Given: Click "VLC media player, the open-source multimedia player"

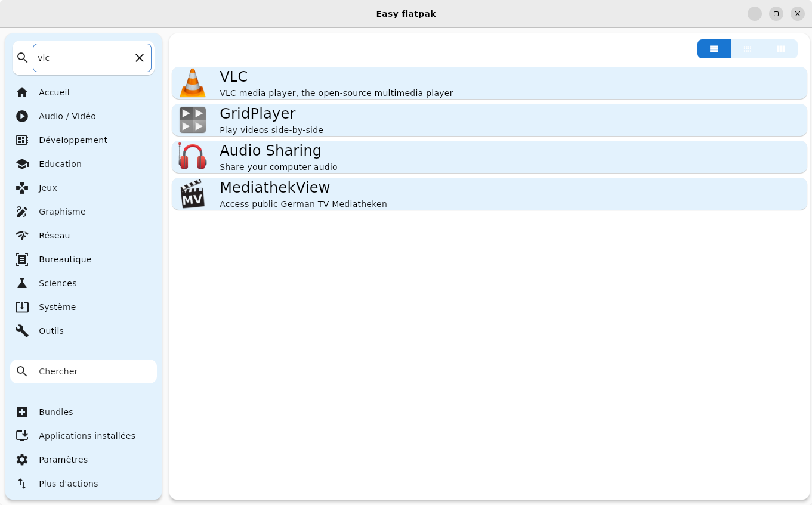Looking at the screenshot, I should point(336,93).
